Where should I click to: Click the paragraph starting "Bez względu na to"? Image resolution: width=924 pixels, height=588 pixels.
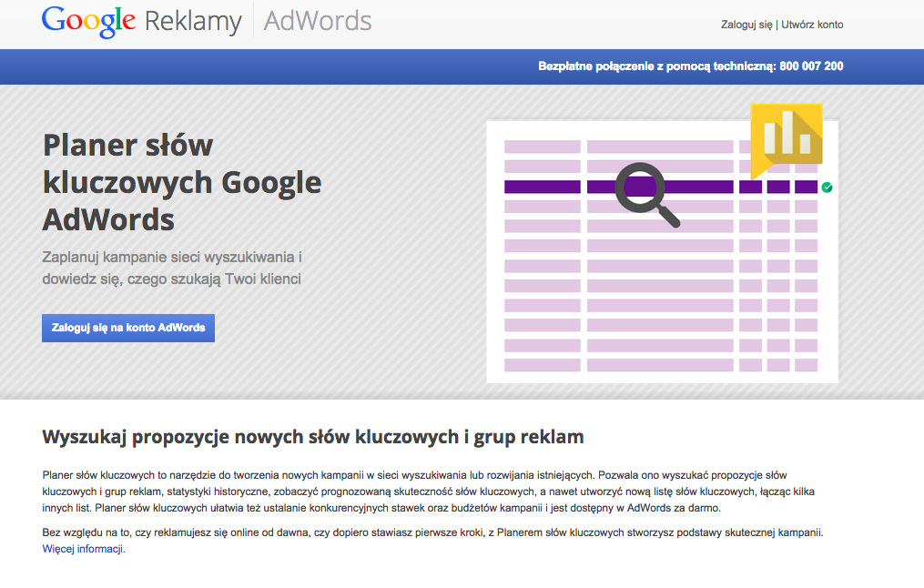coord(432,532)
